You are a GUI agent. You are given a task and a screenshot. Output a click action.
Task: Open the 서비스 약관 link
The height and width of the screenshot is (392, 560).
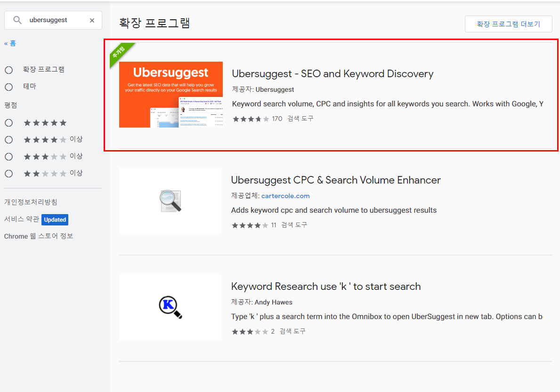(21, 219)
